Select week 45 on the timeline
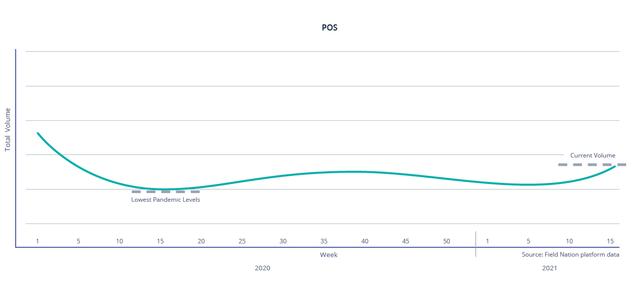644x281 pixels. tap(406, 241)
